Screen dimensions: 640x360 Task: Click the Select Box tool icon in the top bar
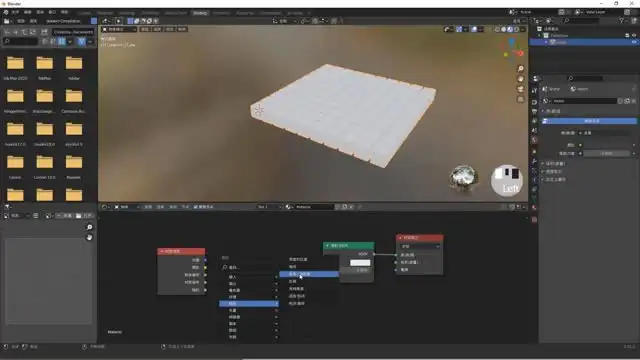point(119,21)
